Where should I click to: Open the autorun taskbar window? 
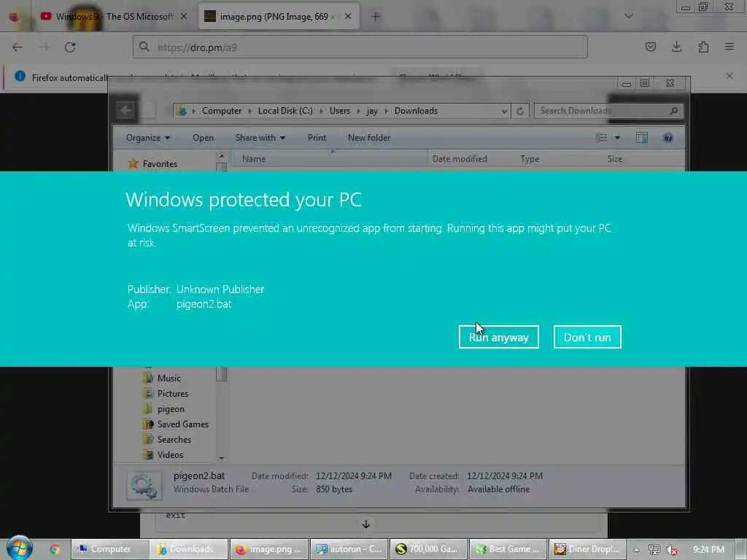(349, 549)
